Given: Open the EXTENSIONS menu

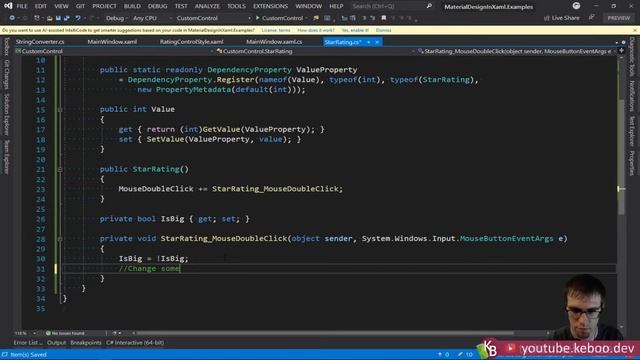Looking at the screenshot, I should [x=271, y=6].
